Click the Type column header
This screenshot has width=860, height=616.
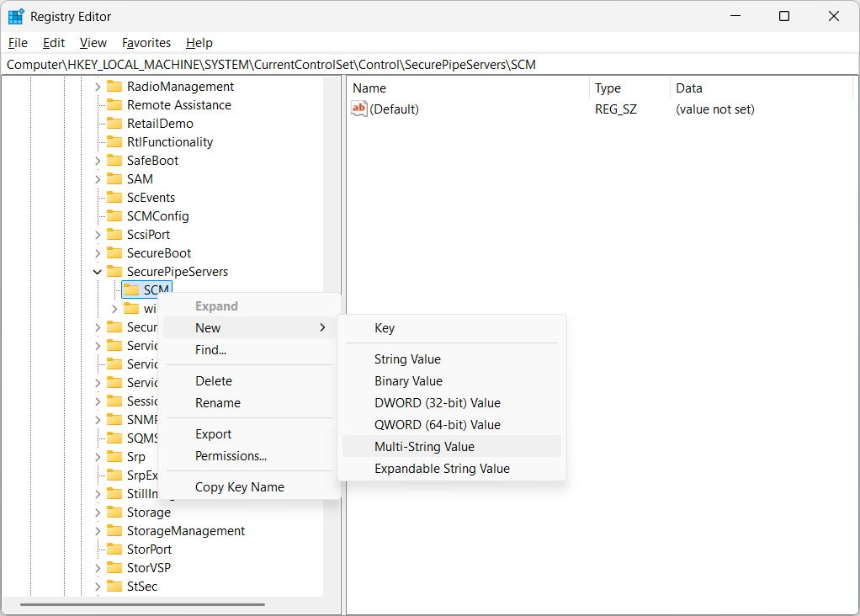click(x=630, y=88)
